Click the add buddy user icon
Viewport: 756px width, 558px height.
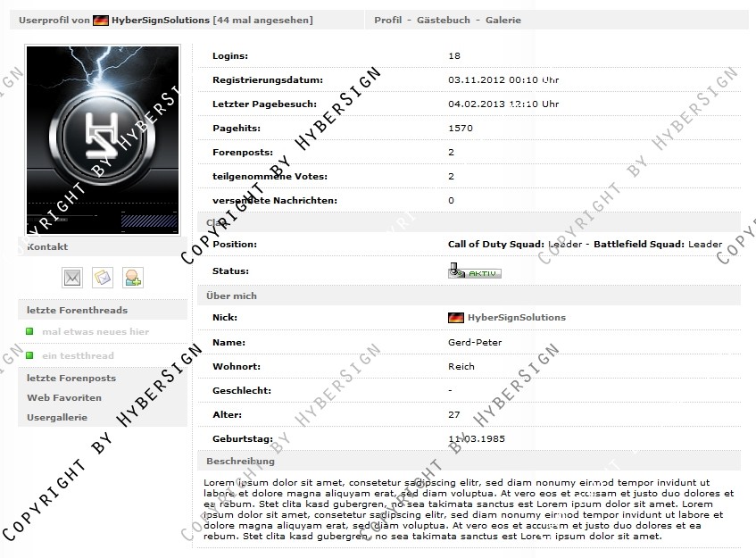133,278
